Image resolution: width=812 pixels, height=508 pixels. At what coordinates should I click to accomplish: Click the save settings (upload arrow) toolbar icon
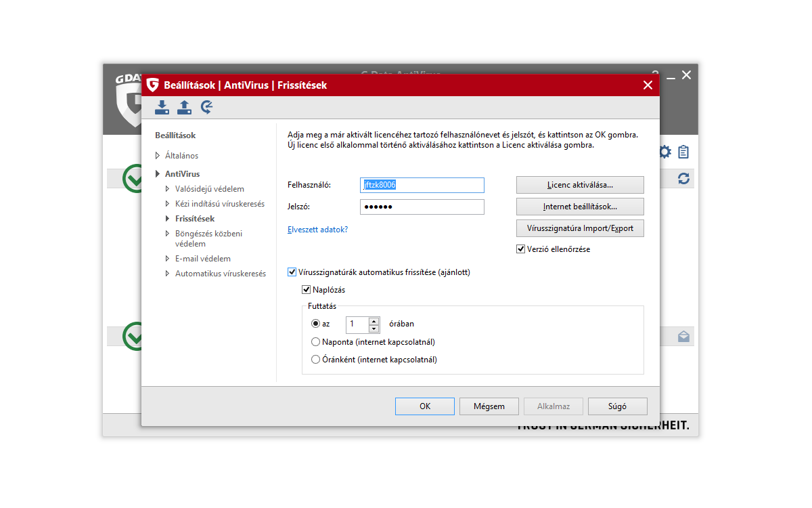pos(185,107)
